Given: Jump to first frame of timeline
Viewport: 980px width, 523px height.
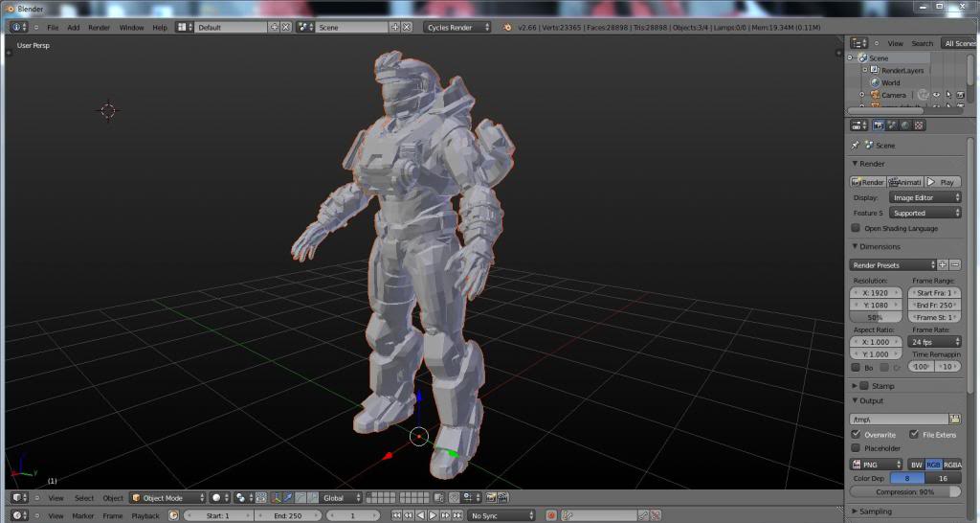Looking at the screenshot, I should click(396, 515).
